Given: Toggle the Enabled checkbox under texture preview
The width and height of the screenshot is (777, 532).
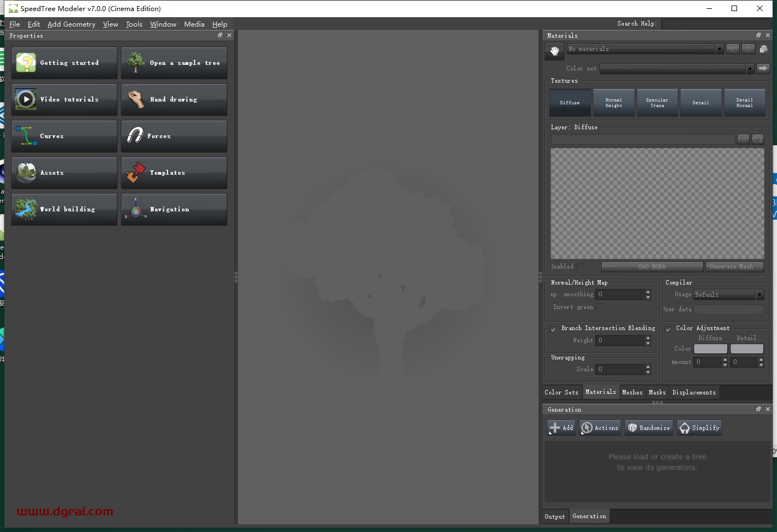Looking at the screenshot, I should coord(580,266).
